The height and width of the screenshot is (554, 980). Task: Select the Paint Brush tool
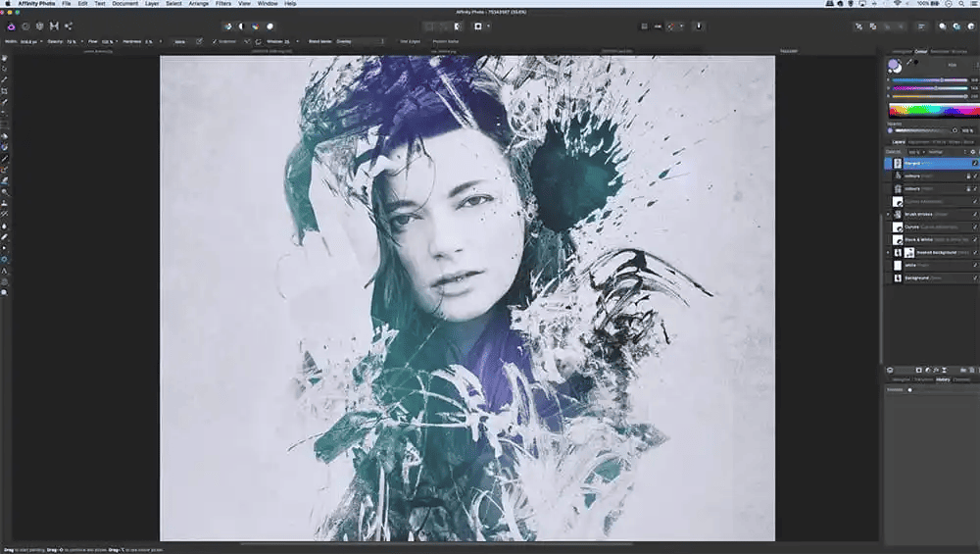(4, 159)
